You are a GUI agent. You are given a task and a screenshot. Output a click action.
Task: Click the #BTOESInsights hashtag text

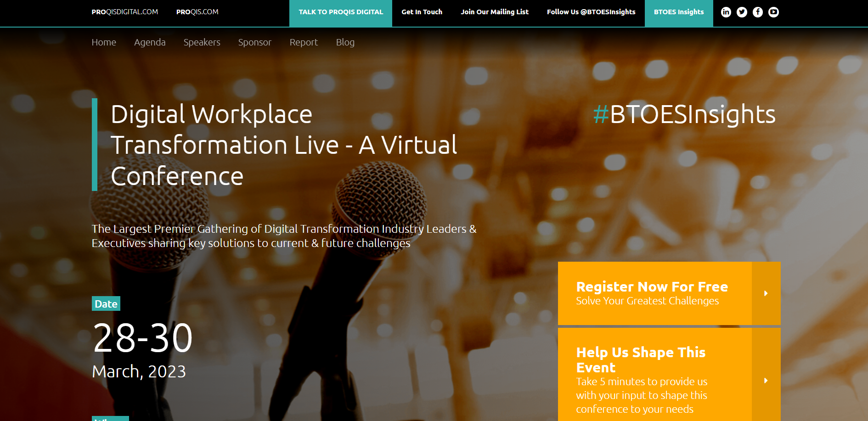pyautogui.click(x=684, y=114)
